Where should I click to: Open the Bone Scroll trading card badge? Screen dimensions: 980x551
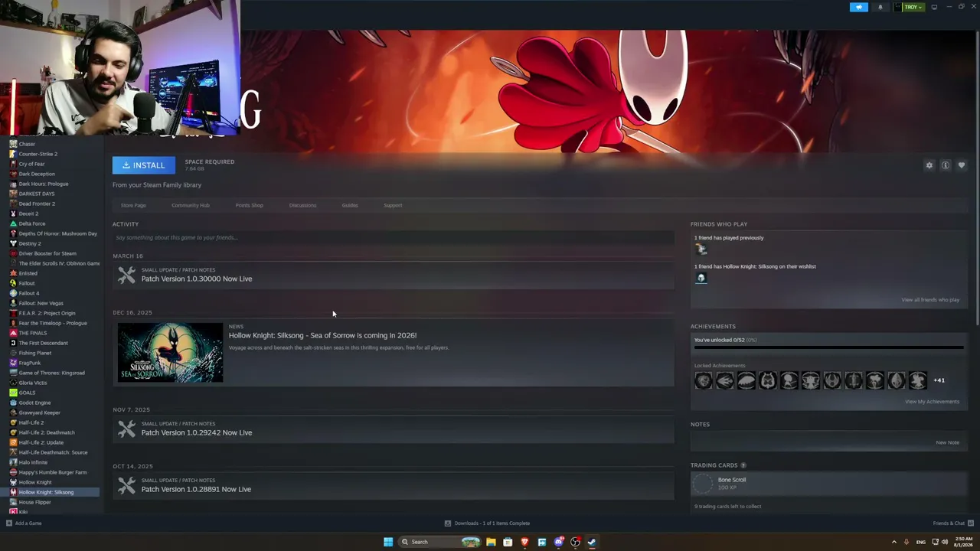pos(703,484)
